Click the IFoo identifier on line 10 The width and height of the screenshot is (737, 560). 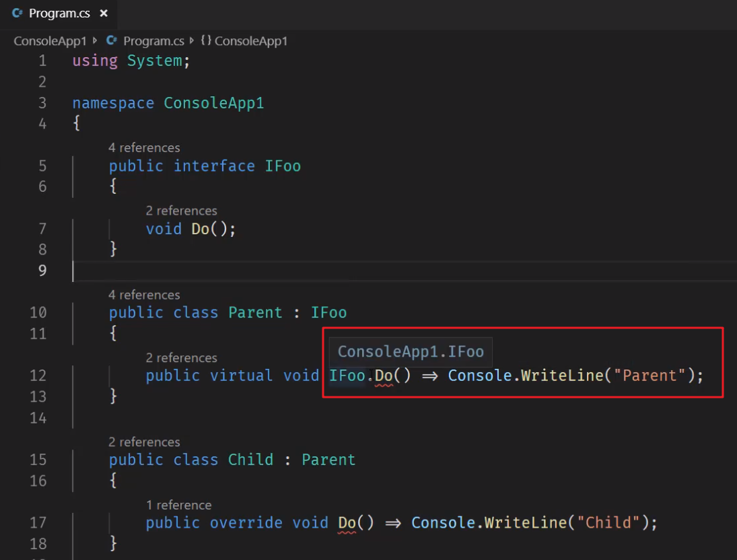click(328, 312)
